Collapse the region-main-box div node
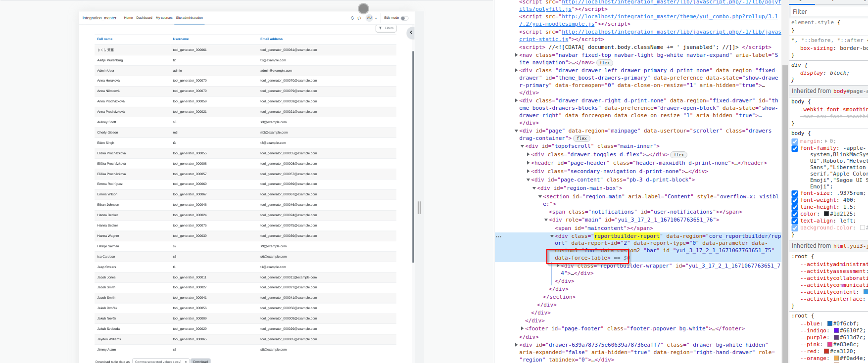The image size is (868, 363). [x=534, y=188]
